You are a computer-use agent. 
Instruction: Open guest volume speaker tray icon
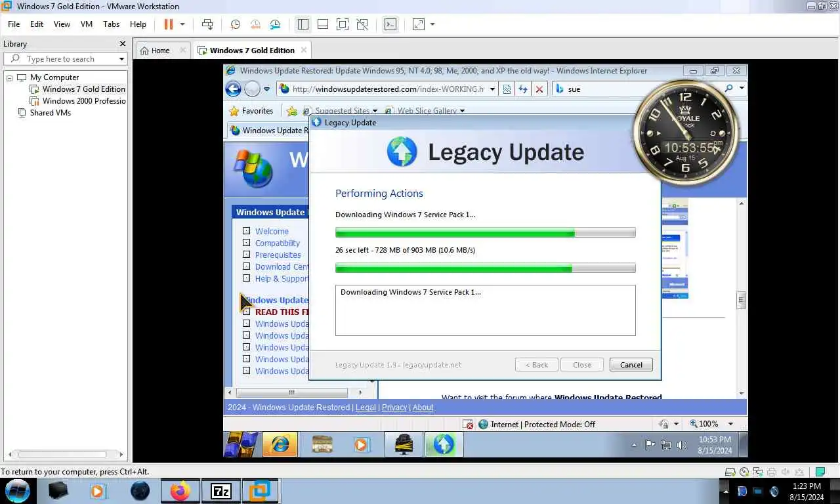click(x=682, y=445)
